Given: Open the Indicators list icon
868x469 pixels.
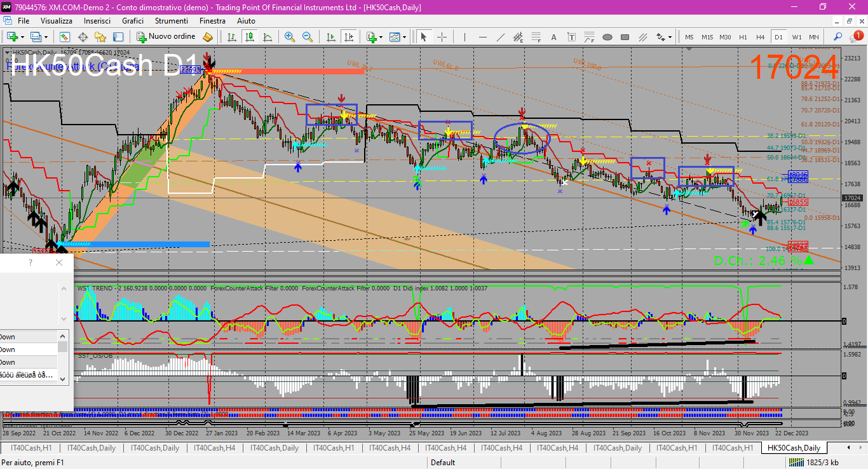Looking at the screenshot, I should [x=371, y=37].
